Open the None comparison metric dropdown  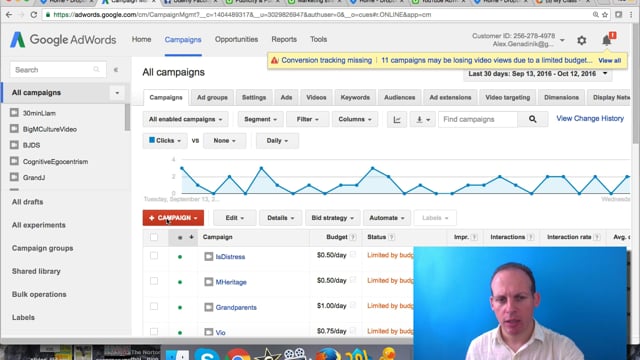pos(224,140)
